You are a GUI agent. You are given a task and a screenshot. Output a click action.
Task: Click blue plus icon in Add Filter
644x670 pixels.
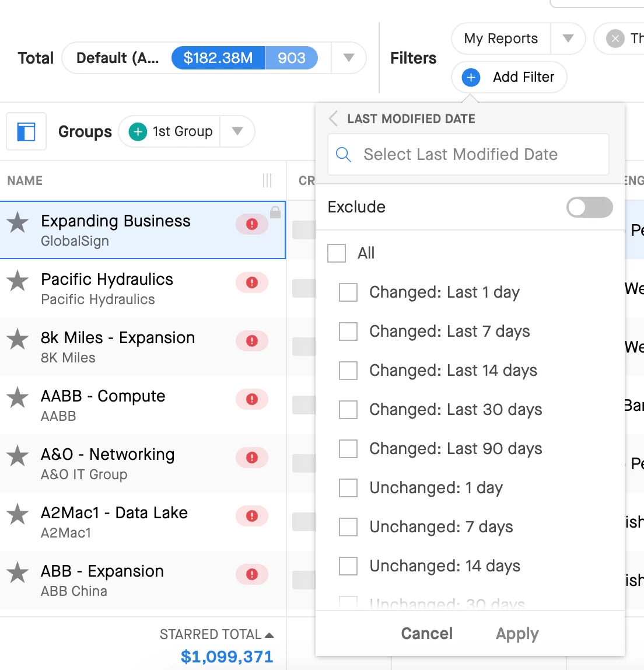(x=471, y=78)
